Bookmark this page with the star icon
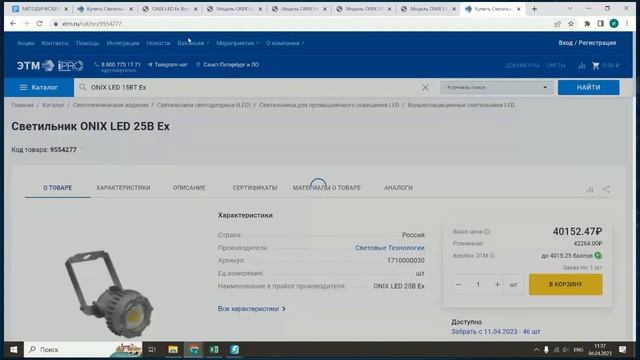The image size is (640, 360). (x=571, y=24)
